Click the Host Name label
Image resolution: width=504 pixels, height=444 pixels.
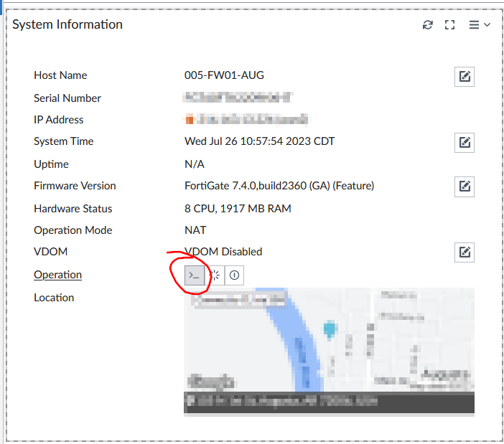click(x=60, y=75)
